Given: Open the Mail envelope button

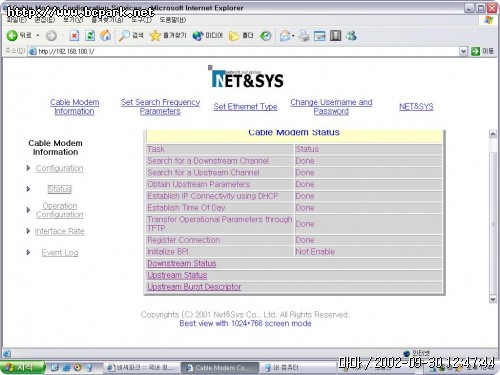Looking at the screenshot, I should (x=285, y=35).
